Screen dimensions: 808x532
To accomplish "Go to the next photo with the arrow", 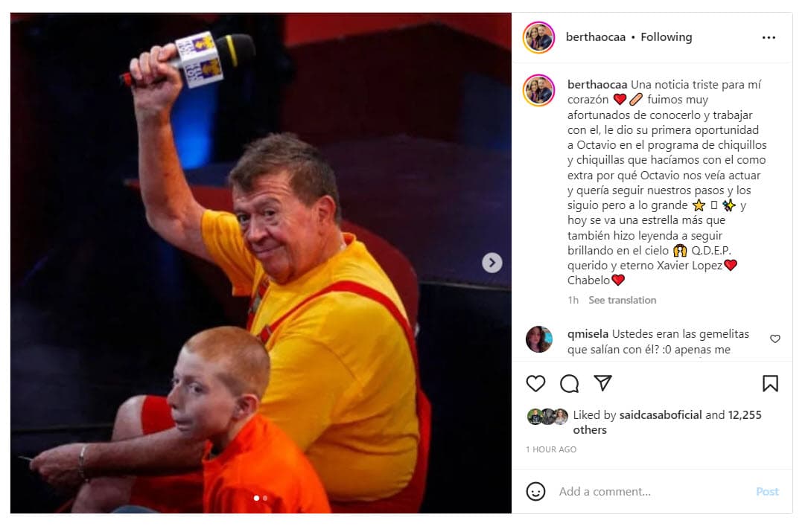I will coord(492,263).
